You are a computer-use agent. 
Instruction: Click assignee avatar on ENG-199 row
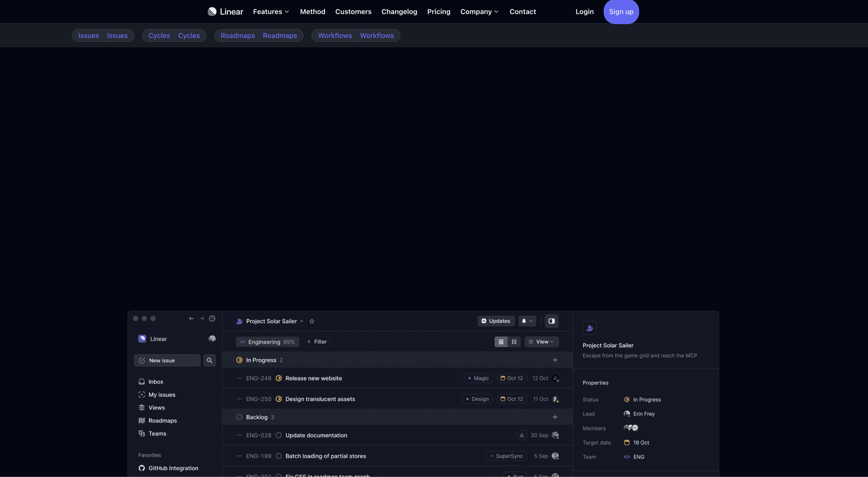555,456
